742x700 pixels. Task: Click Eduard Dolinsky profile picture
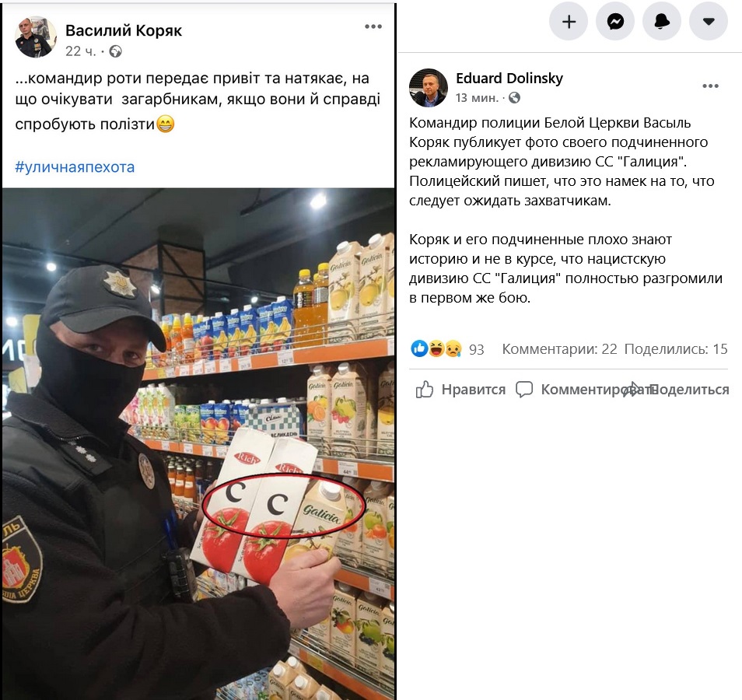pos(429,88)
